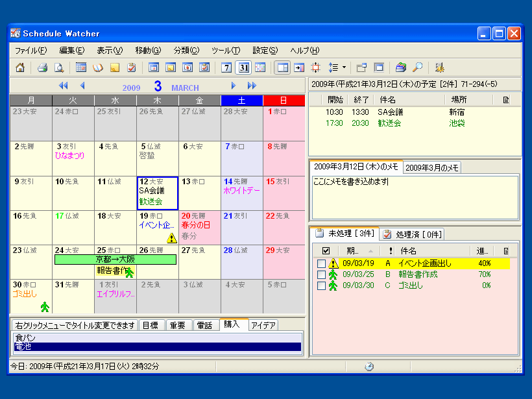Sort tasks by the 期.. column header
The height and width of the screenshot is (399, 532).
(359, 250)
